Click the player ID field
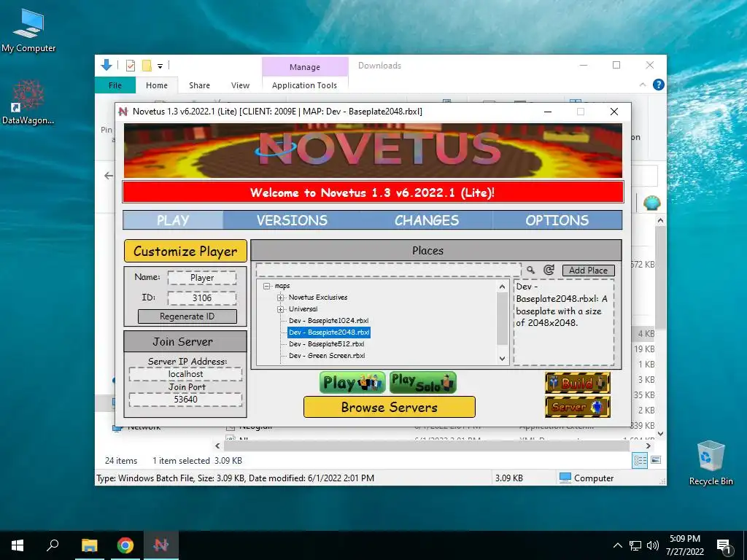Screen dimensions: 747x560 click(x=202, y=298)
